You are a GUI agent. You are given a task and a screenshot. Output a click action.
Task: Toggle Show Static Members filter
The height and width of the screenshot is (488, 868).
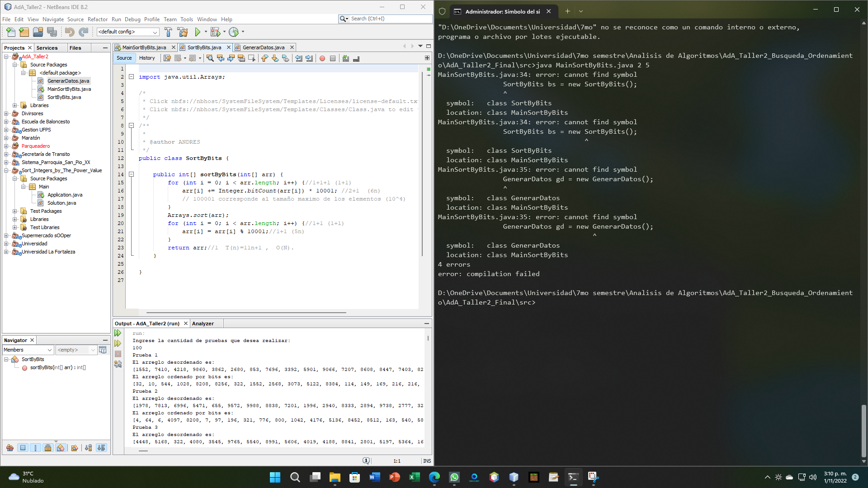[x=35, y=448]
